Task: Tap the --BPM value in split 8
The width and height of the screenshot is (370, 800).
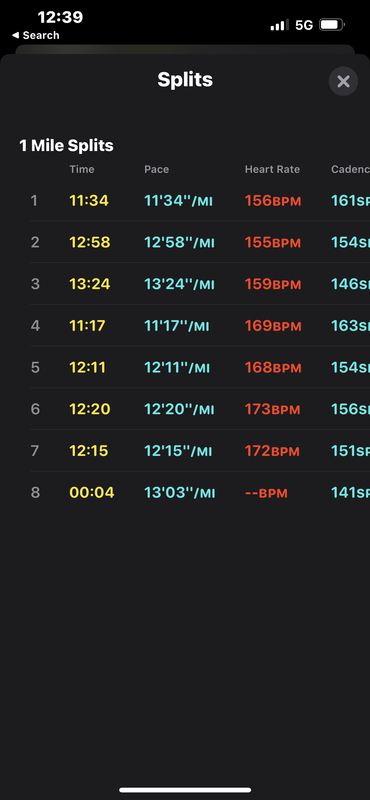Action: tap(266, 493)
